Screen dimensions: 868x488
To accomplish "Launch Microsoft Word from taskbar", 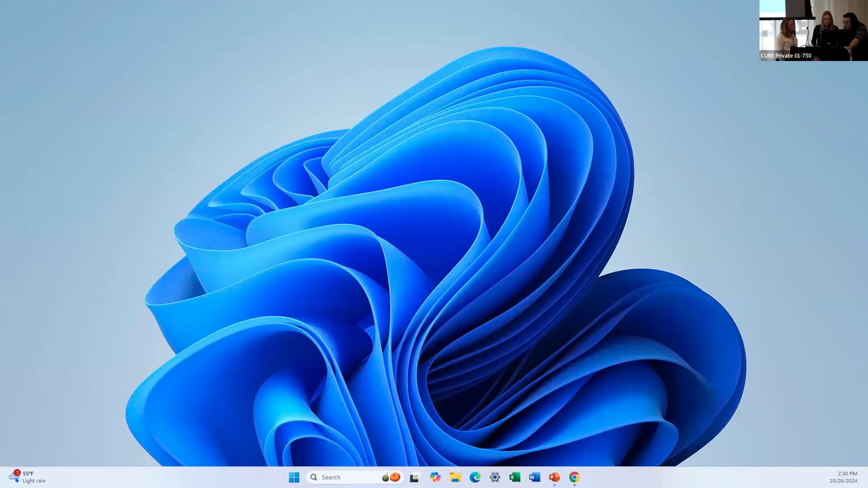I will [x=534, y=477].
